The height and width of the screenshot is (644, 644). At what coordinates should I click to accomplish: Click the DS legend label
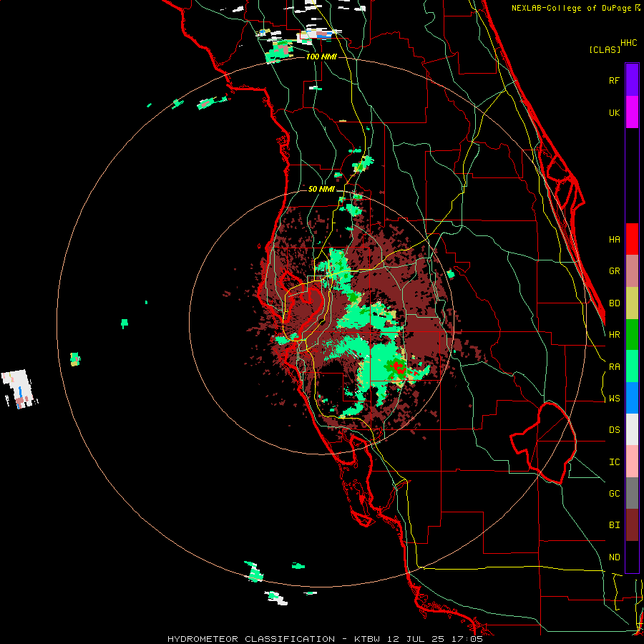(614, 430)
